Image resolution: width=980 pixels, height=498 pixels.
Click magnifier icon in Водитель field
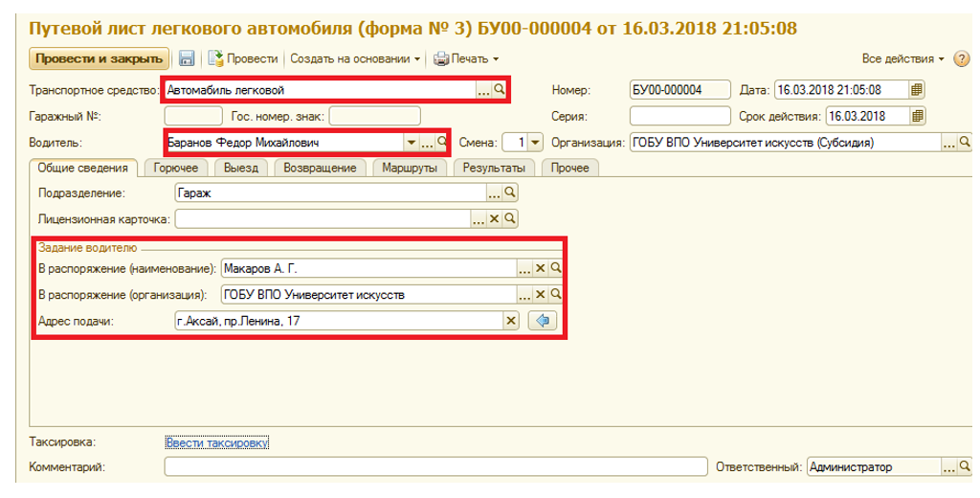point(441,143)
